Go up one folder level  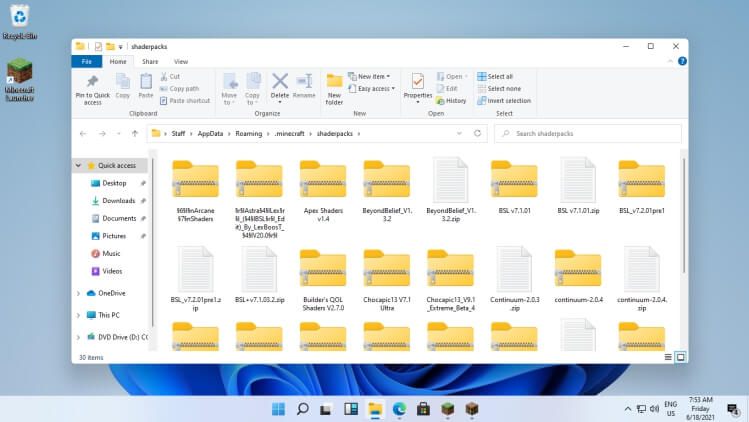coord(135,134)
